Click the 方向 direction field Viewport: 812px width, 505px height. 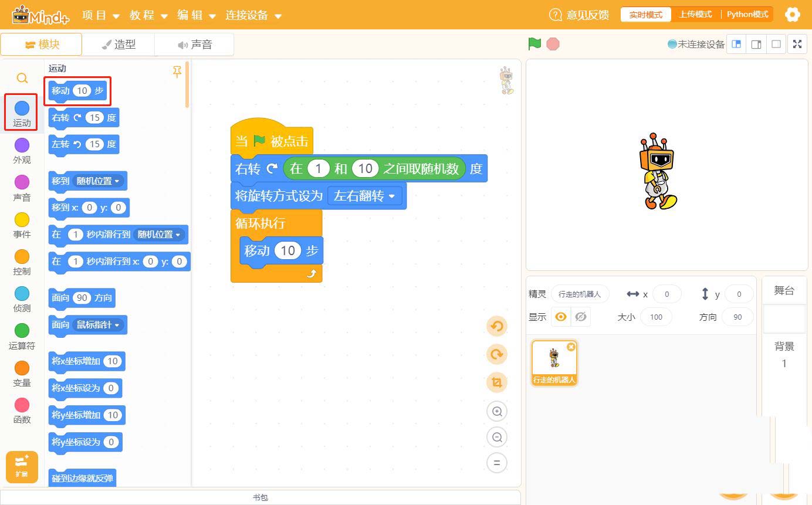737,317
